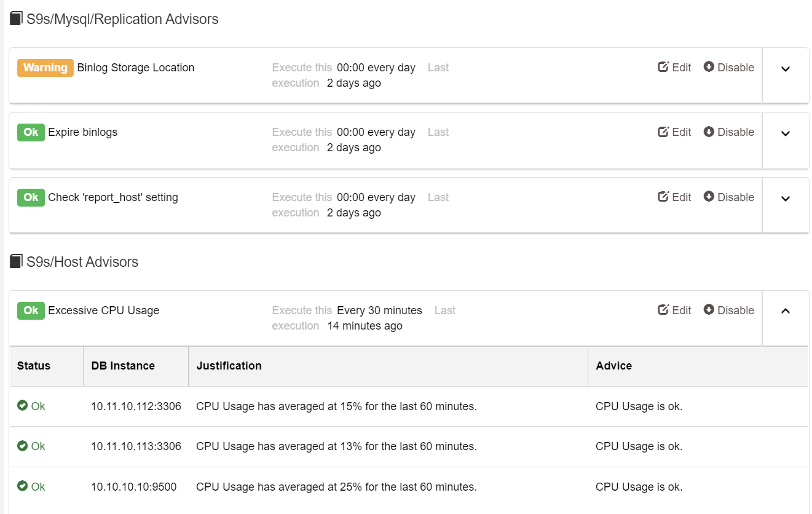Click DB instance 10.11.10.112:3306
Screen dimensions: 812x514
tap(136, 406)
